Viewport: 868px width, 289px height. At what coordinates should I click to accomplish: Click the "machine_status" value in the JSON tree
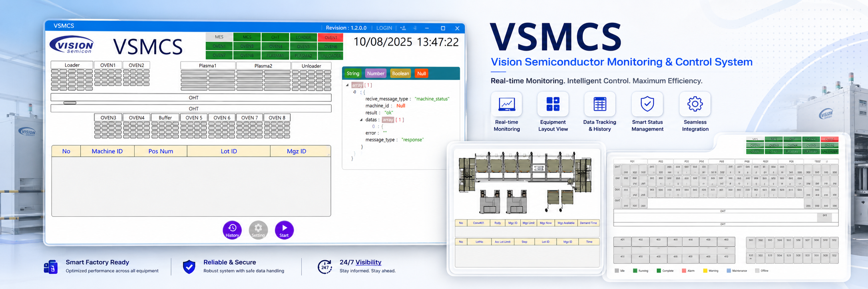tap(432, 99)
